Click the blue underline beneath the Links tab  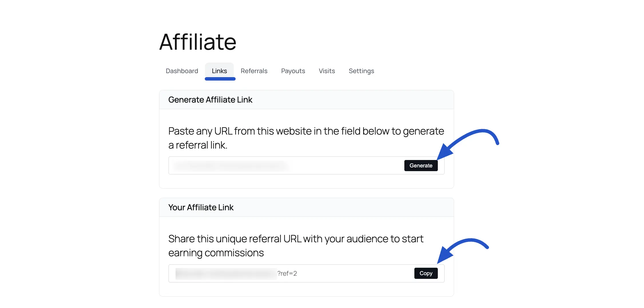pyautogui.click(x=220, y=79)
